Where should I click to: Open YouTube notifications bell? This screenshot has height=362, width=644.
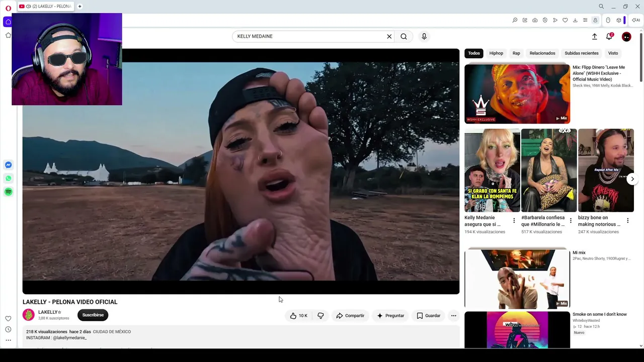pos(609,36)
